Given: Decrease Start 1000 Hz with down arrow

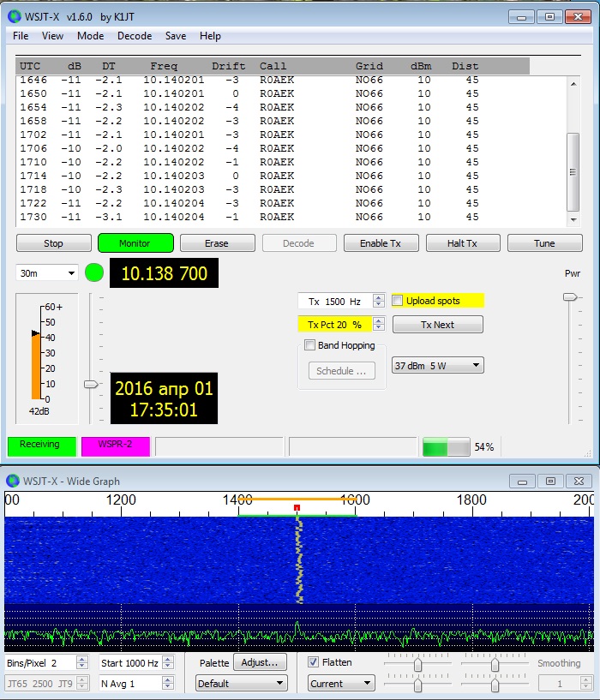Looking at the screenshot, I should point(167,667).
